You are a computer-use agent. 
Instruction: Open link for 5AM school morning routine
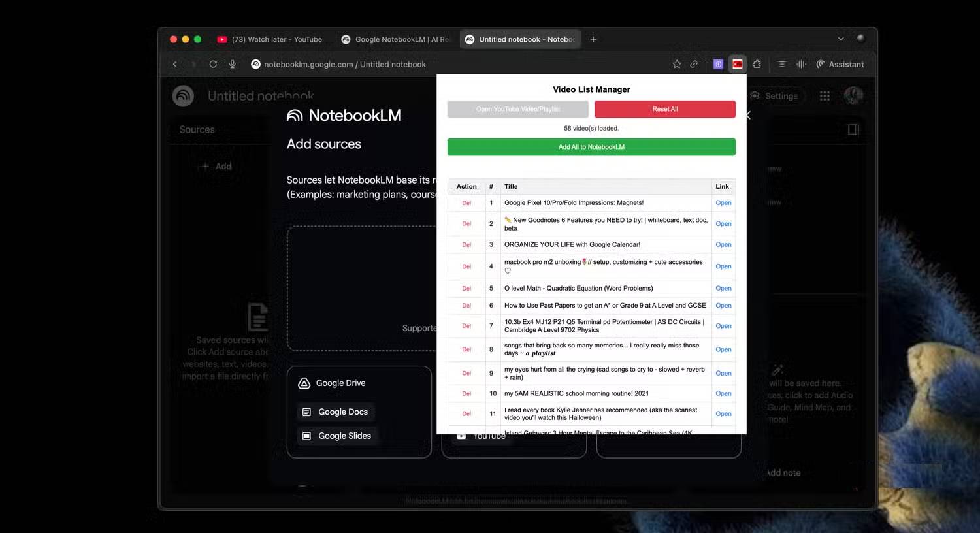pyautogui.click(x=723, y=394)
